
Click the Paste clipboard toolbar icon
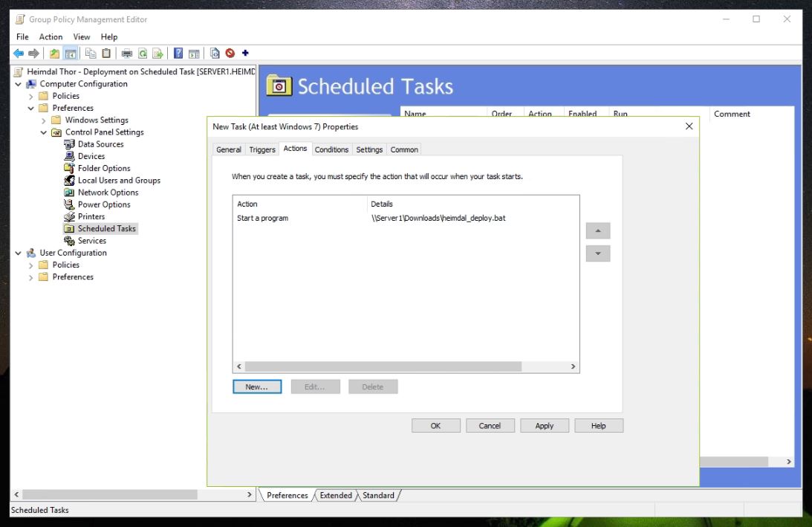coord(106,53)
